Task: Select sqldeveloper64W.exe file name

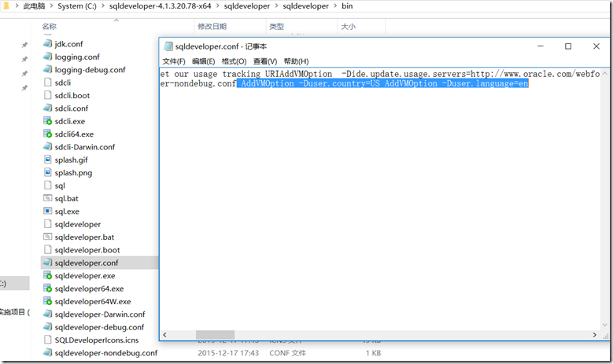Action: tap(93, 302)
